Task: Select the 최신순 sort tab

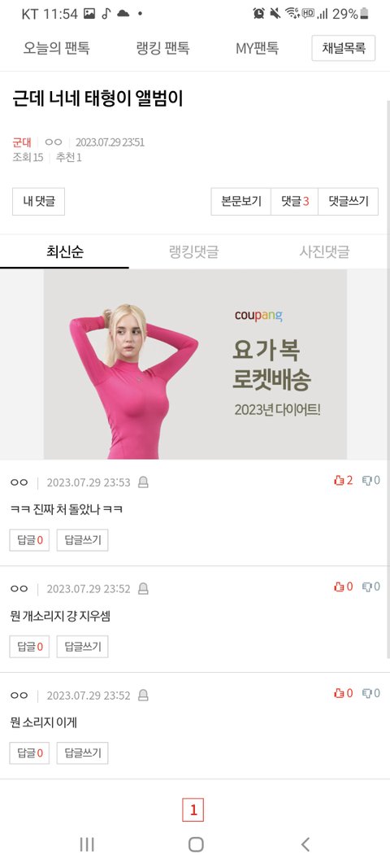Action: [65, 252]
